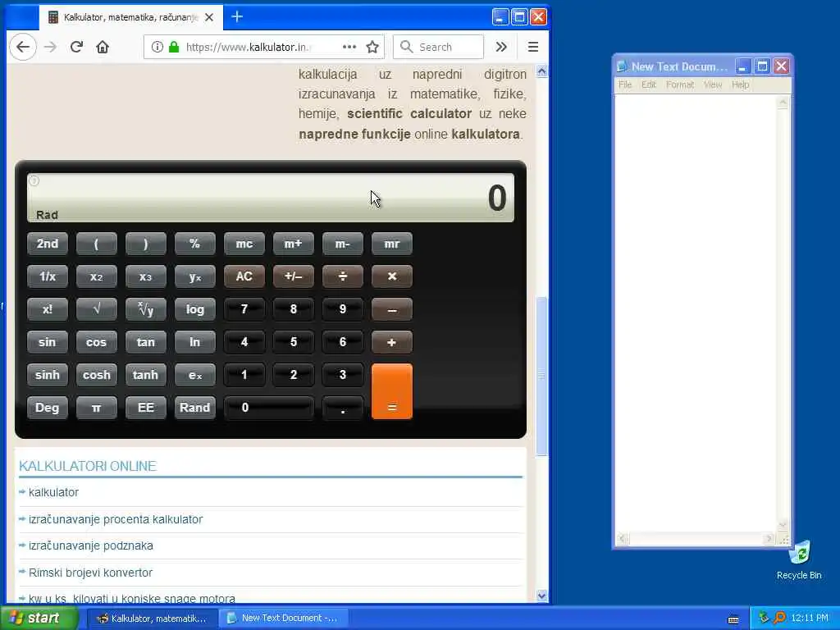Click the log key on calculator

coord(195,309)
